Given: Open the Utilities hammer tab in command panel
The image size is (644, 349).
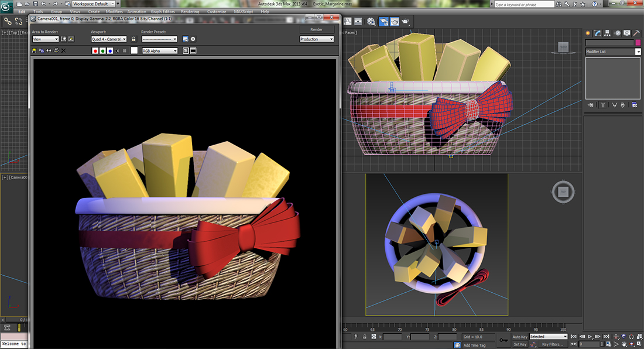Looking at the screenshot, I should (x=636, y=33).
